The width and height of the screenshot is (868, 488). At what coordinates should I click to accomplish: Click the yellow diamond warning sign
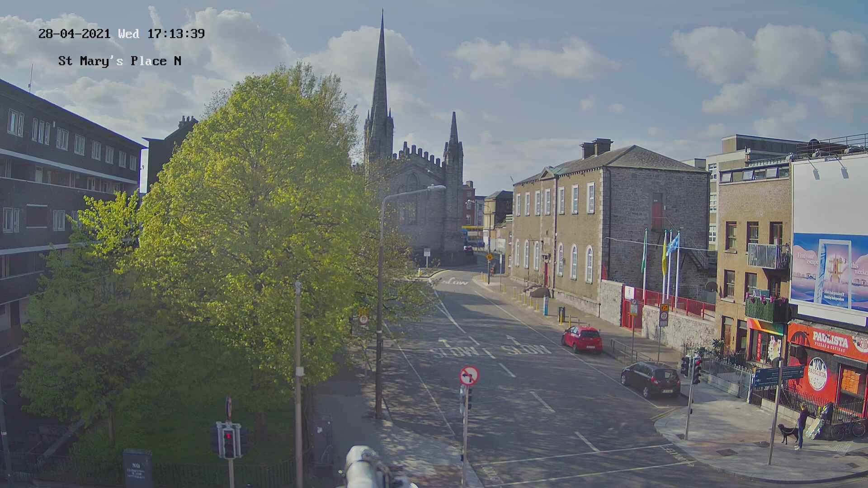(490, 257)
